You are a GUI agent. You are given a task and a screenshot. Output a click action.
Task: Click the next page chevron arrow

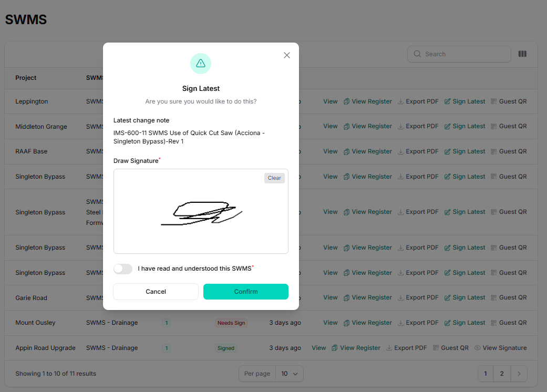point(519,374)
